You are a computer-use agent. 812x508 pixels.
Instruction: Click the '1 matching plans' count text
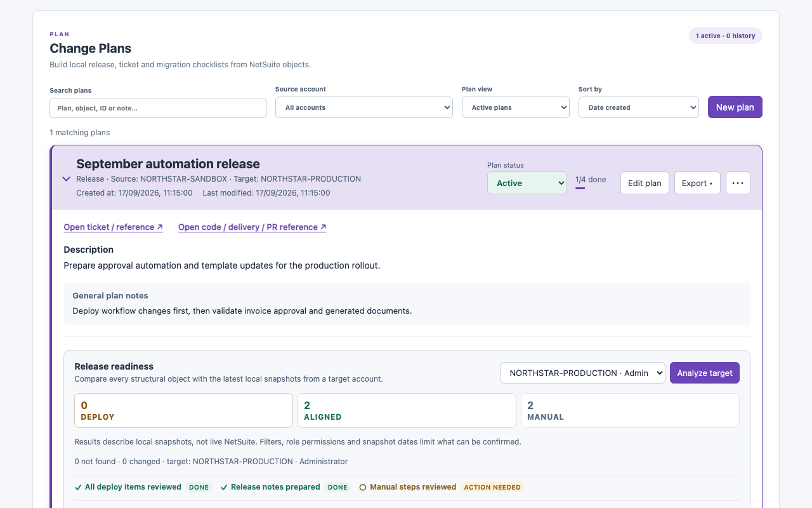(x=80, y=133)
